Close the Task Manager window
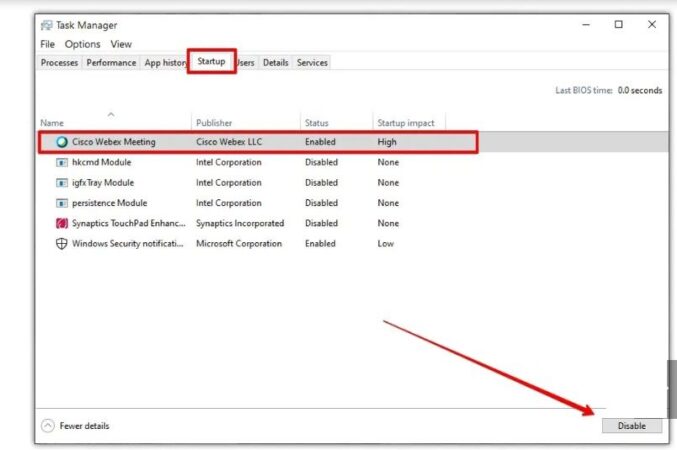 coord(652,25)
